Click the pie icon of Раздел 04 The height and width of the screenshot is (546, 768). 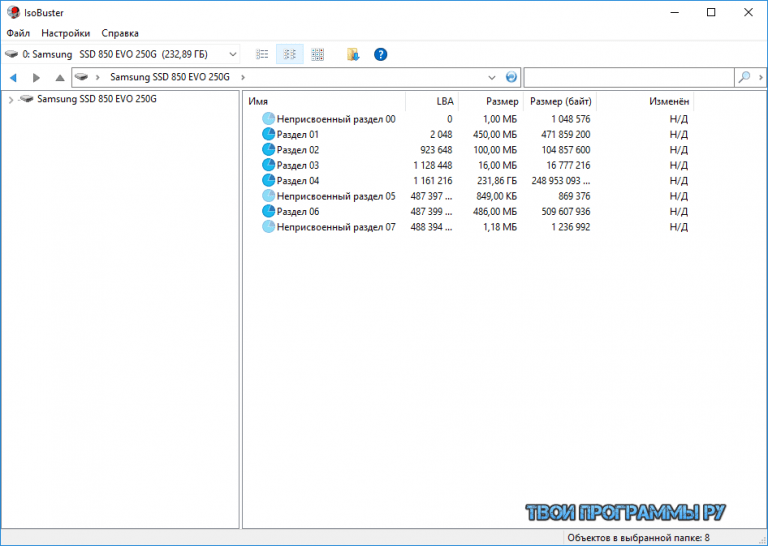268,180
